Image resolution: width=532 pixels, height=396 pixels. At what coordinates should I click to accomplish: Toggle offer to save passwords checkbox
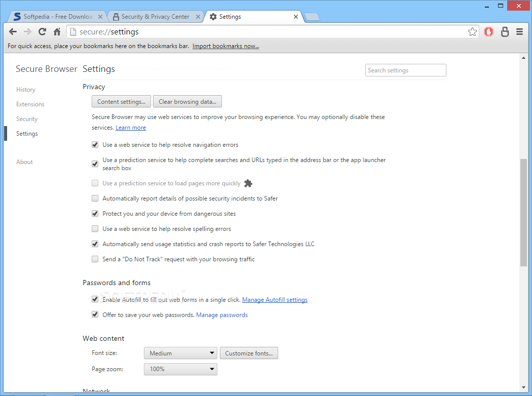click(95, 314)
